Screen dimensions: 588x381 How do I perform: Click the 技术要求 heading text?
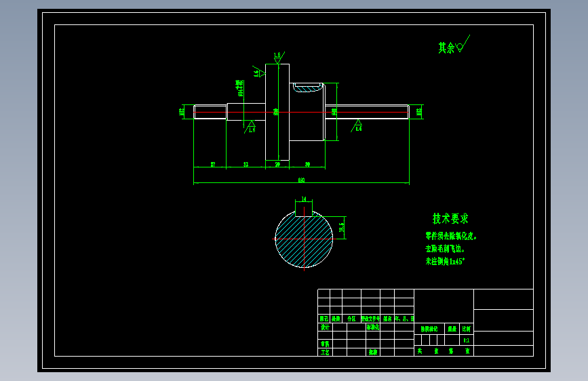point(450,218)
